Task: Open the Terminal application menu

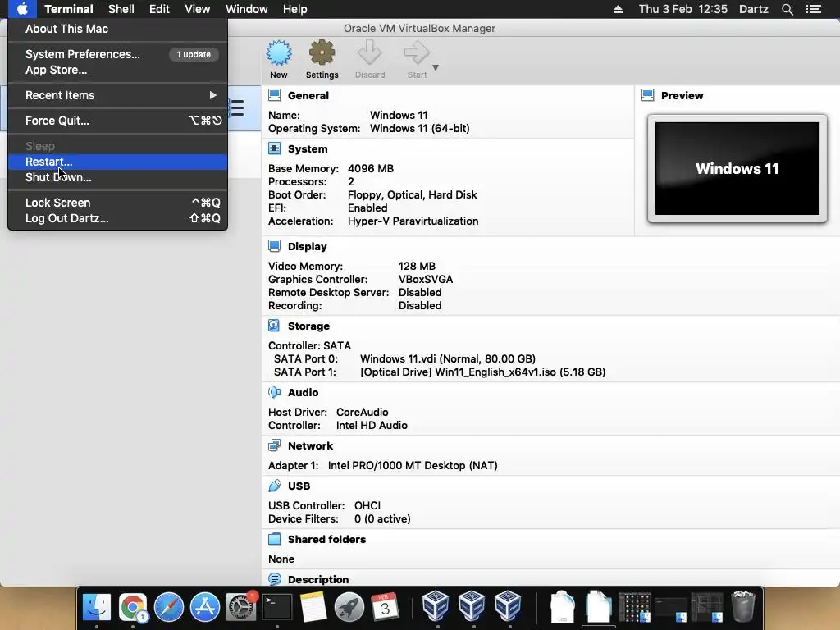Action: [x=69, y=9]
